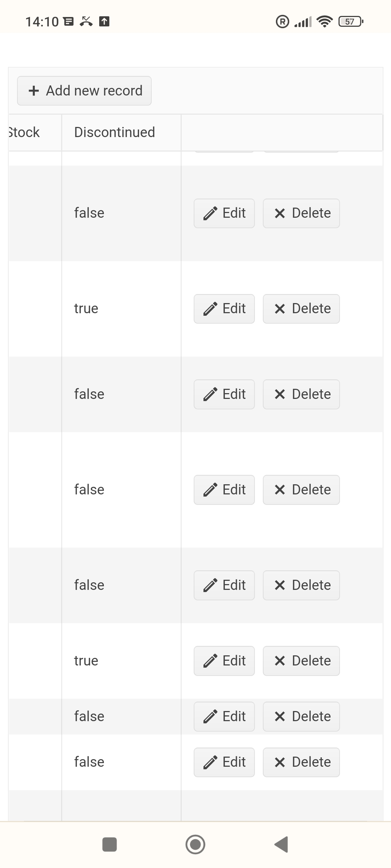
Task: Tap the plus icon beside Add new record
Action: pyautogui.click(x=34, y=91)
